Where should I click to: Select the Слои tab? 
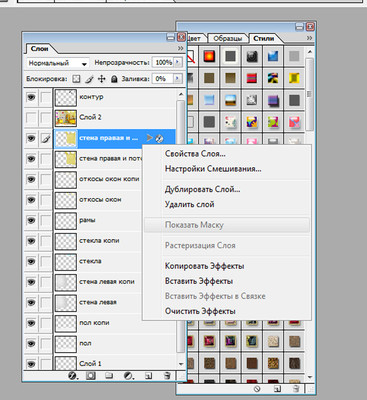[39, 49]
